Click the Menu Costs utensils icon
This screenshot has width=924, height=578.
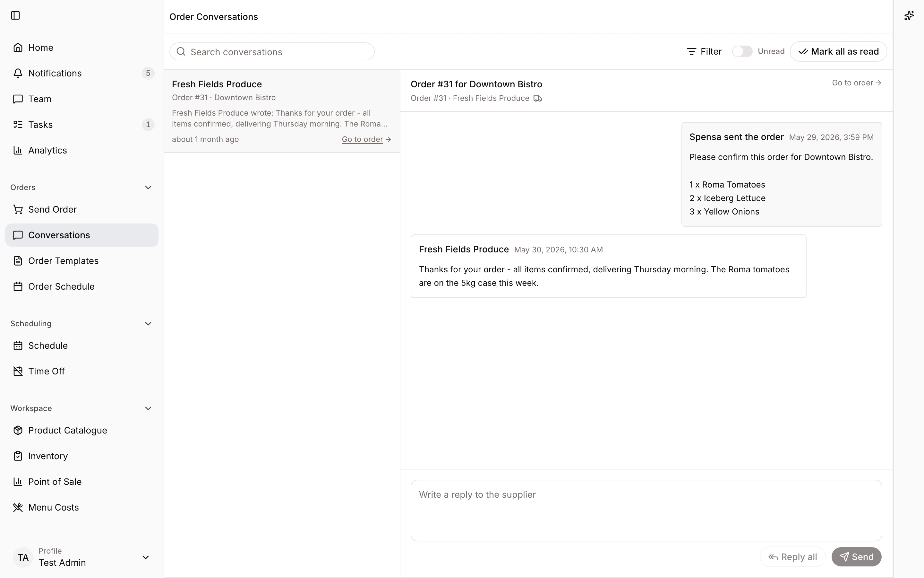pyautogui.click(x=18, y=507)
